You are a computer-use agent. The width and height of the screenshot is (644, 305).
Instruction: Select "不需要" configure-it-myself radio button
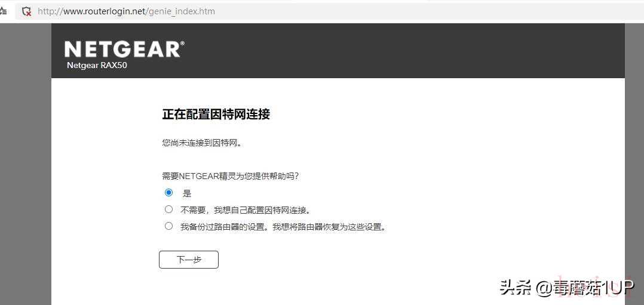(168, 210)
